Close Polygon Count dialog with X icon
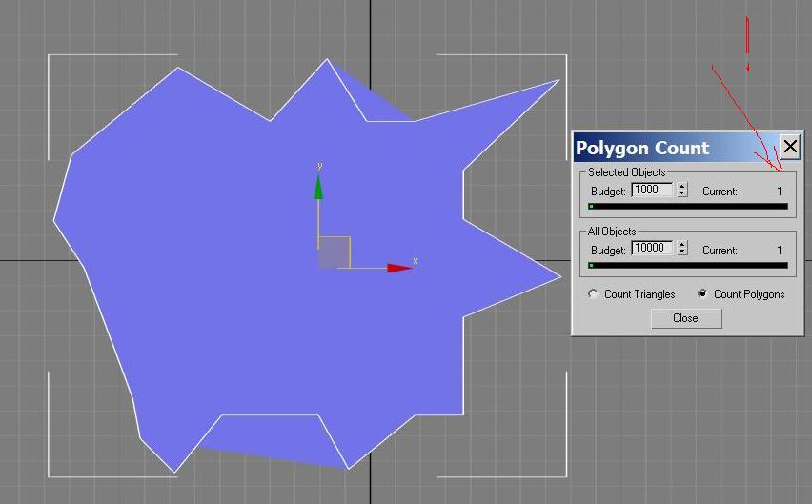812x504 pixels. [790, 147]
